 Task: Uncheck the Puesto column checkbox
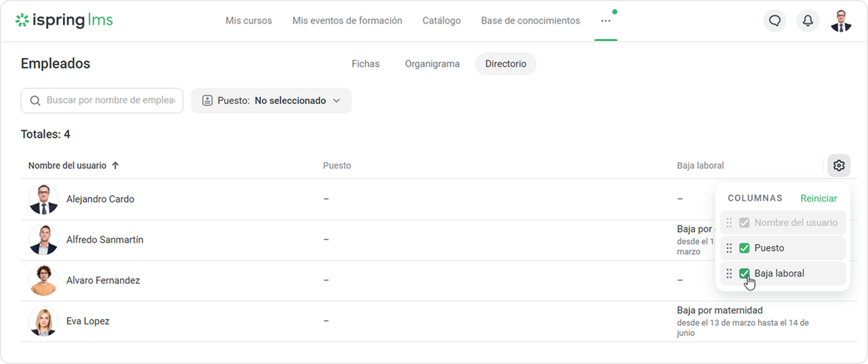coord(744,248)
